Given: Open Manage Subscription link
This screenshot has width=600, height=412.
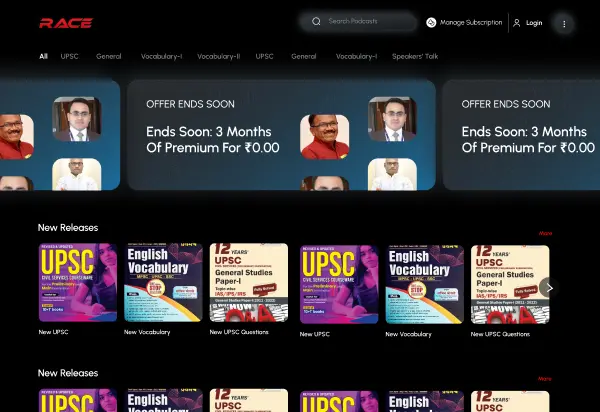Looking at the screenshot, I should [471, 23].
